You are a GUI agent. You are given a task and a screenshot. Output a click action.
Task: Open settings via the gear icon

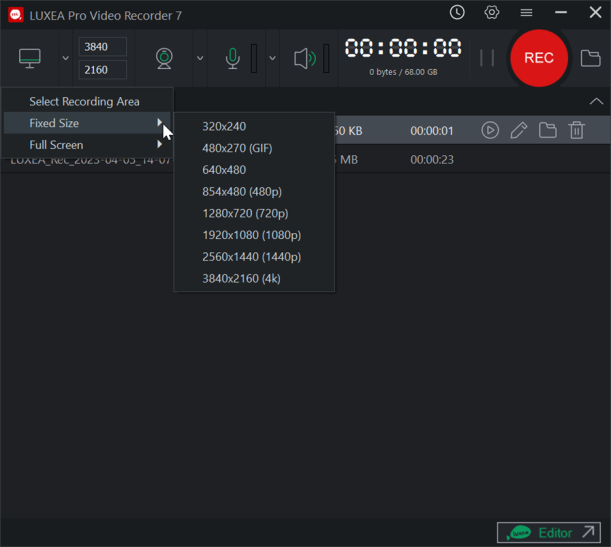coord(492,12)
